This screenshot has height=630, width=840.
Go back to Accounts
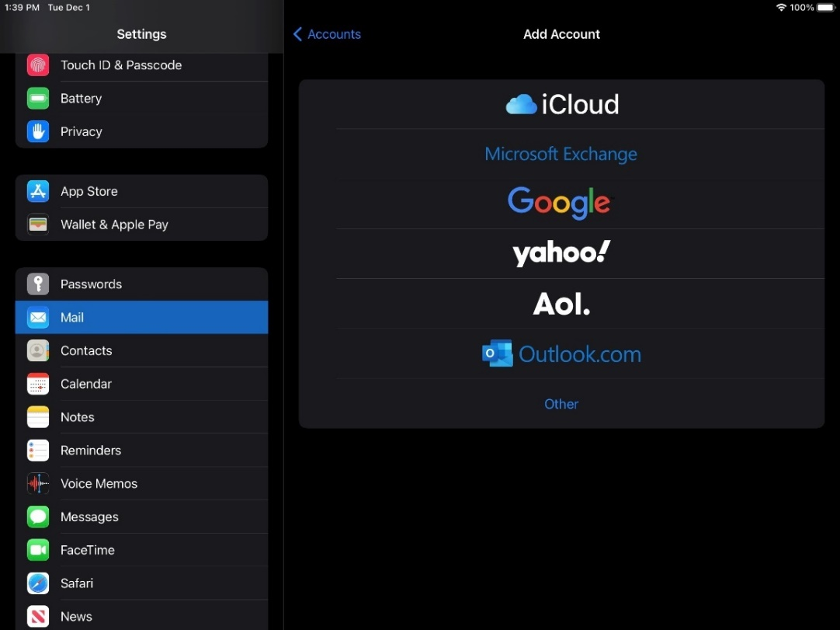click(x=327, y=33)
